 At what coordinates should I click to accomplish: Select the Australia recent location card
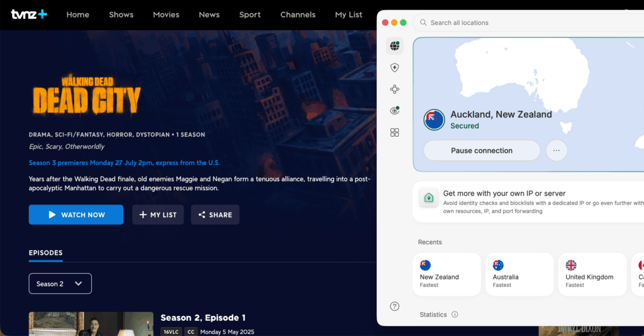519,274
